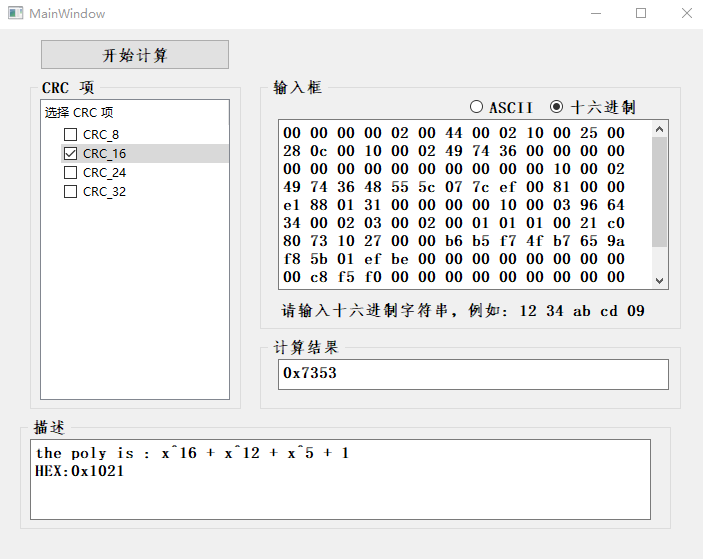Click the CRC_8 label text

(x=101, y=134)
